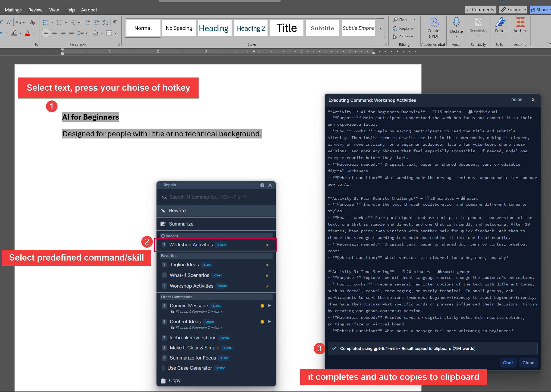Screen dimensions: 551x392
Task: Click Replace in Editing group
Action: click(x=403, y=28)
